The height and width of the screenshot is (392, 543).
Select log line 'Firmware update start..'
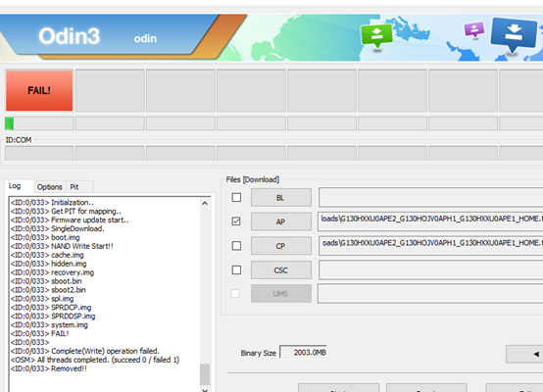(x=70, y=220)
